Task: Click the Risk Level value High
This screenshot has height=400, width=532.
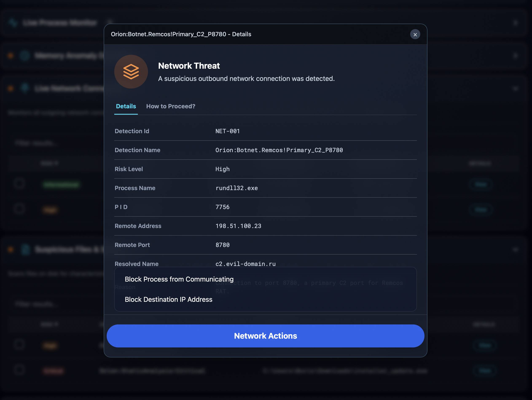Action: [x=222, y=169]
